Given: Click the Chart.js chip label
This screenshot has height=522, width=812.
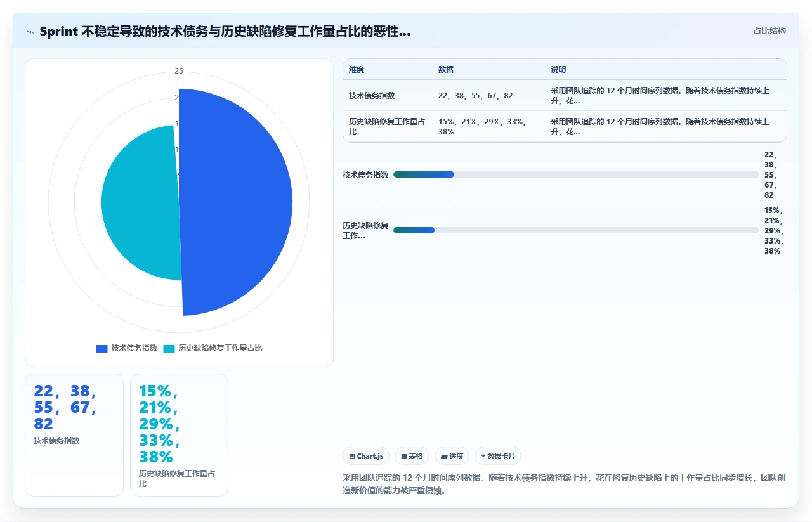Looking at the screenshot, I should 370,456.
